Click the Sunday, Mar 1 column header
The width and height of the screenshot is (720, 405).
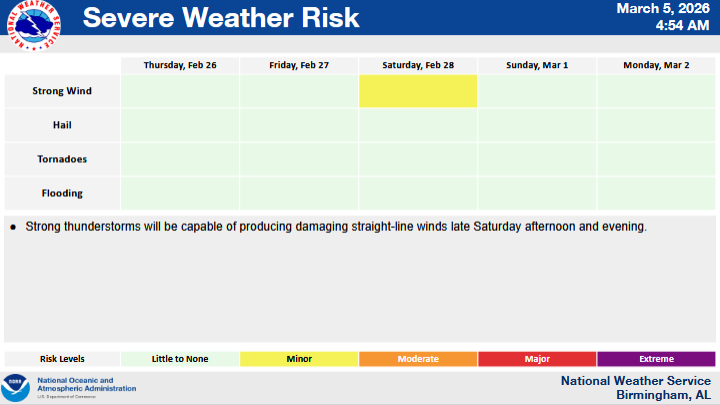537,65
